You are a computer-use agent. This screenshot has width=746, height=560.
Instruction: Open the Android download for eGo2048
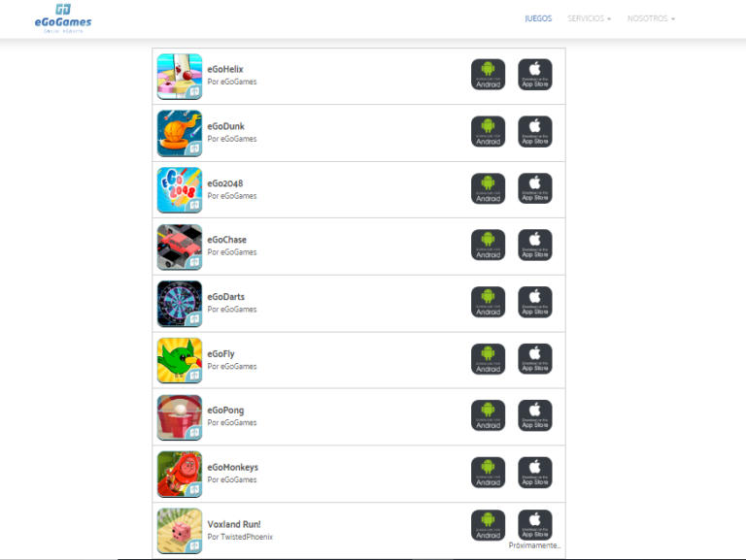(489, 188)
